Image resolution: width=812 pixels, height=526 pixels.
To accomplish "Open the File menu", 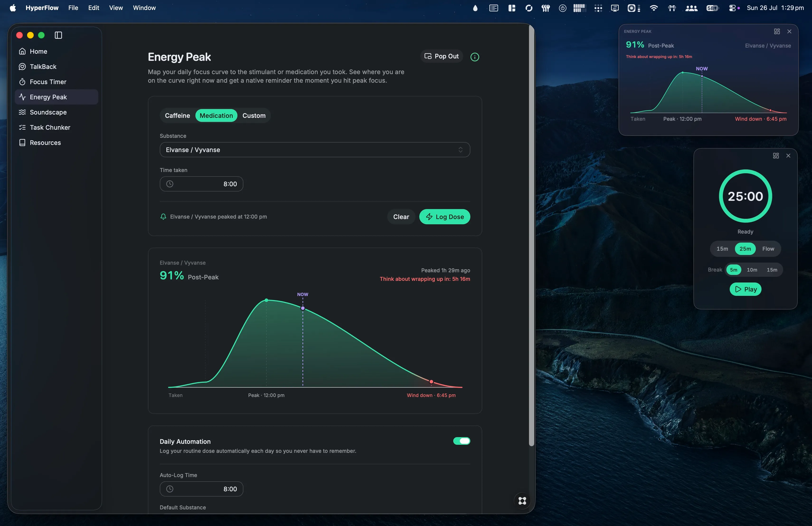I will click(x=73, y=8).
